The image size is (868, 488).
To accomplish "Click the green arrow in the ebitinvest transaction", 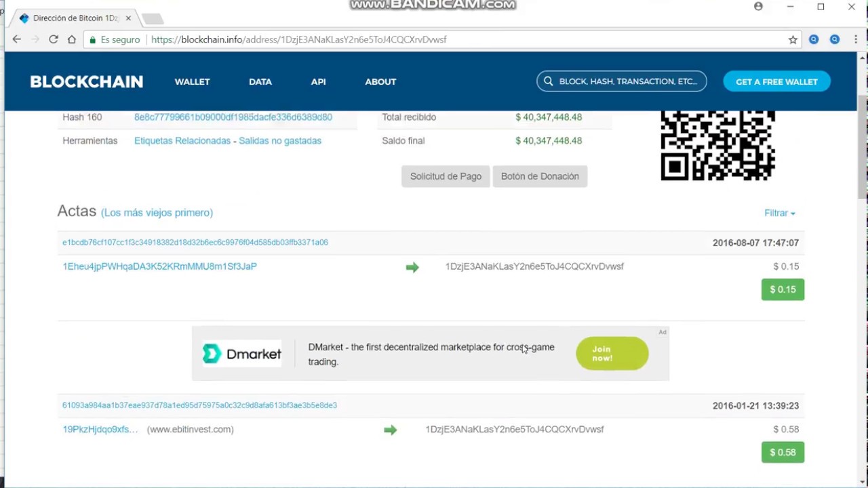I will pyautogui.click(x=390, y=430).
